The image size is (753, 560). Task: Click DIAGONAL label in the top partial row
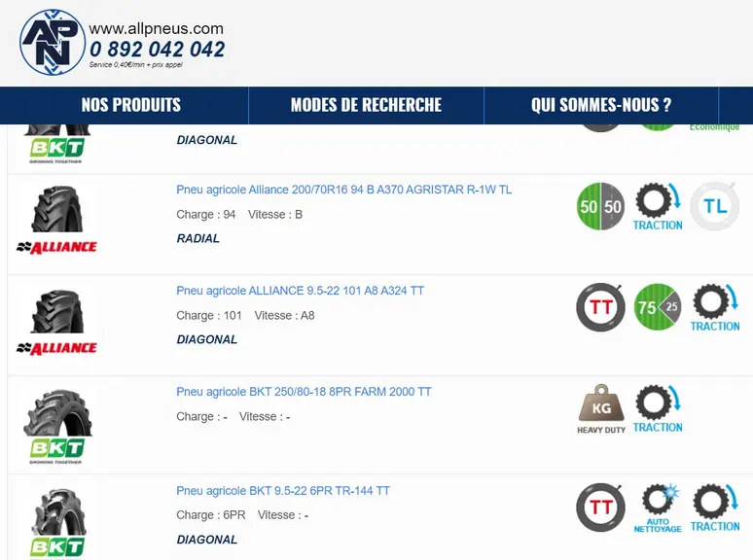[207, 140]
